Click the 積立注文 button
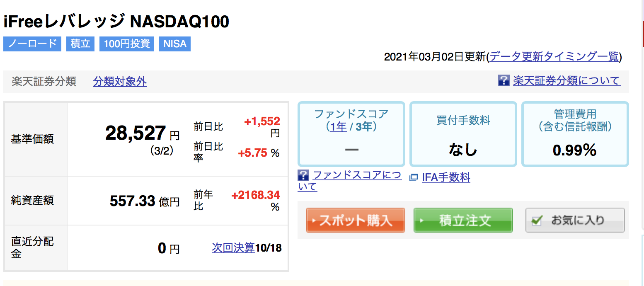This screenshot has height=286, width=644. (x=463, y=220)
